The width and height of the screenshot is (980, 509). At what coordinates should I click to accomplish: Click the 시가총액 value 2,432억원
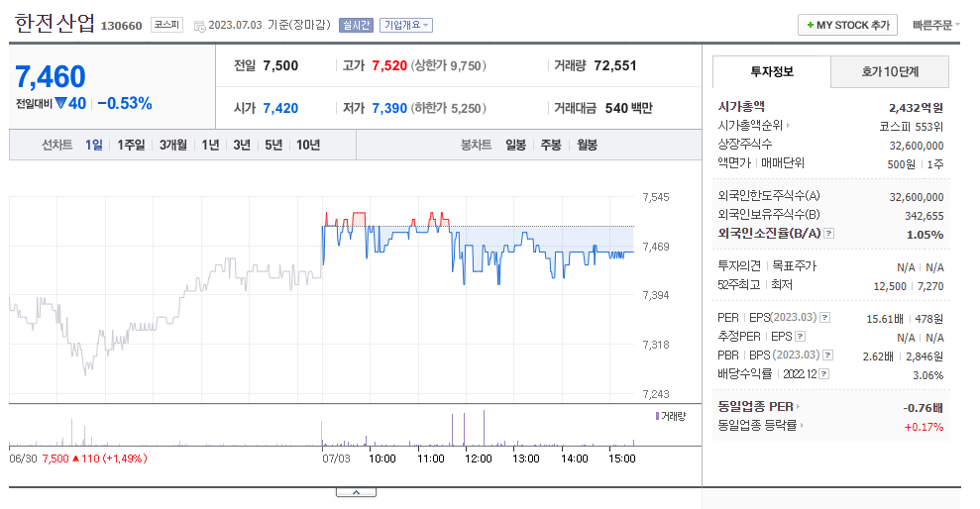(x=916, y=108)
